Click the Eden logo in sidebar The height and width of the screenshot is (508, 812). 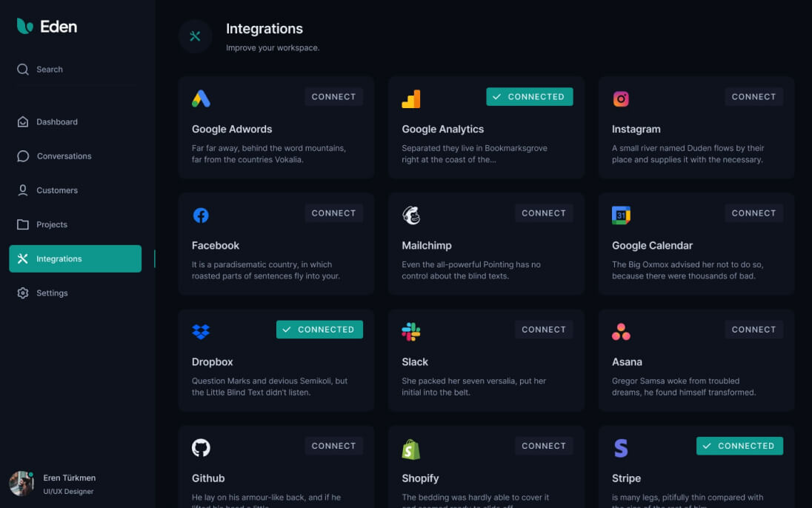47,27
